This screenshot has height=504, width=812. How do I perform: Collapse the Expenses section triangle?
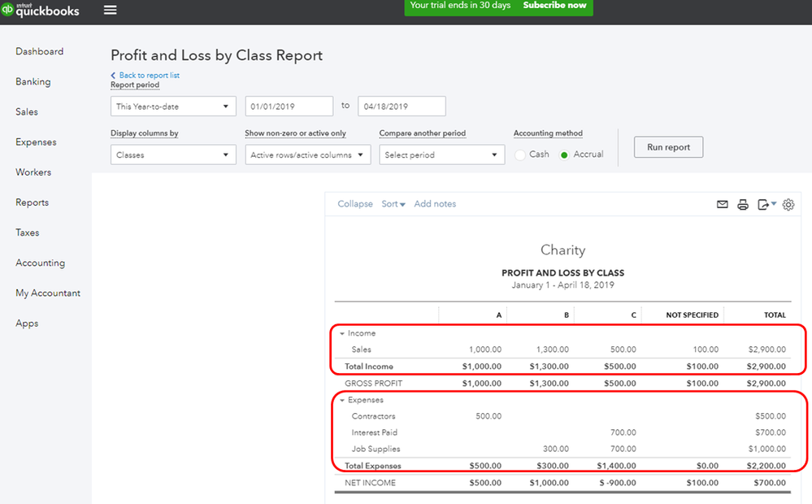coord(341,401)
